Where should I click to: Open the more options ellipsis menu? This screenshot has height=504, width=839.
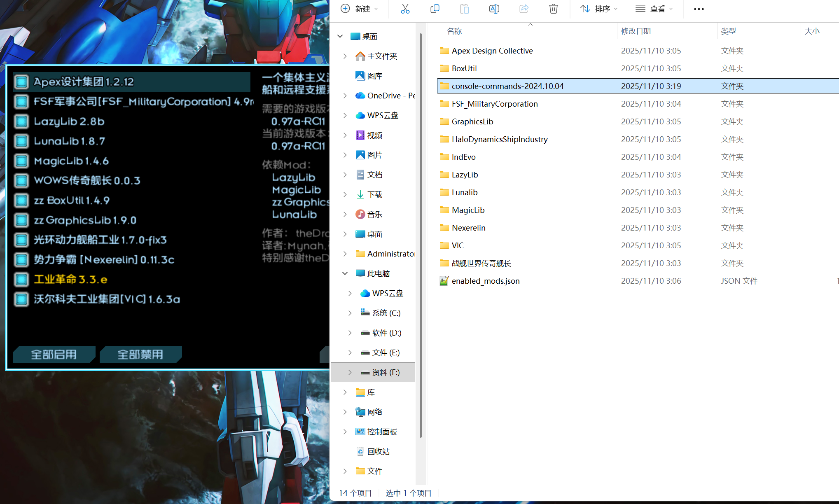pyautogui.click(x=699, y=9)
